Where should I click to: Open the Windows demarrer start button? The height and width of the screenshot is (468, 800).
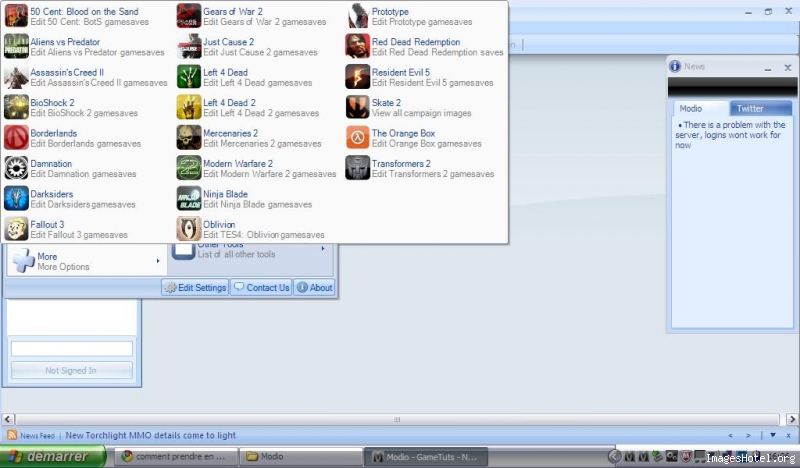pyautogui.click(x=52, y=456)
